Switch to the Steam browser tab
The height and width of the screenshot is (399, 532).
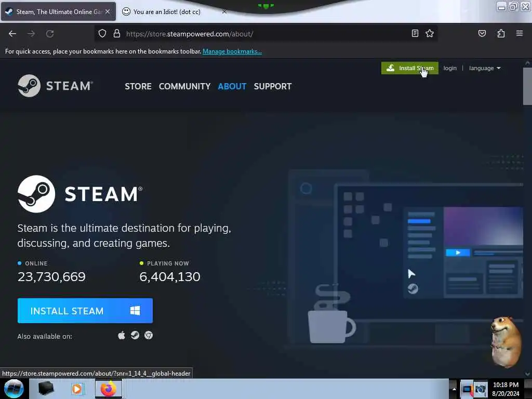coord(58,11)
